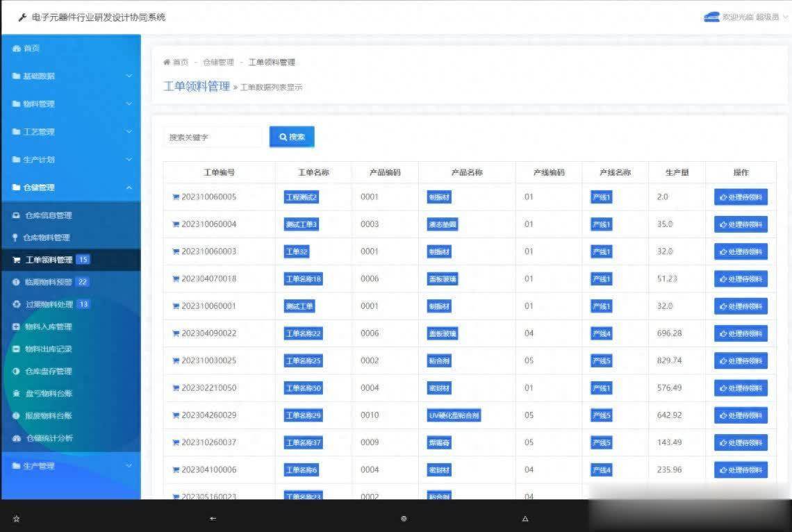Click the blue 搜索 button

pos(292,137)
